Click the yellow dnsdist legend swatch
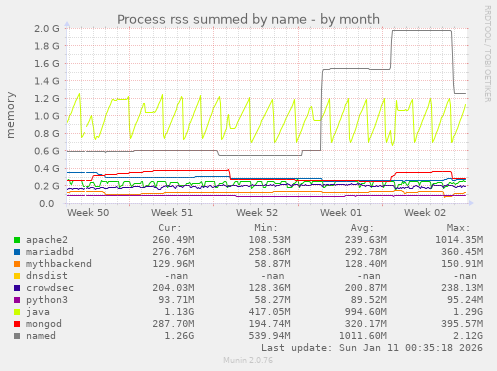 (x=17, y=276)
